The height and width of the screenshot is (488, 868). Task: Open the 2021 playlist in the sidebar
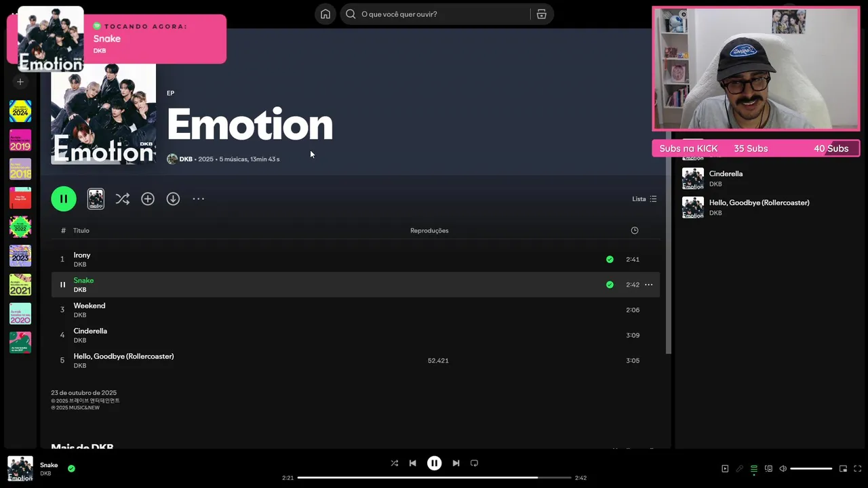[20, 285]
